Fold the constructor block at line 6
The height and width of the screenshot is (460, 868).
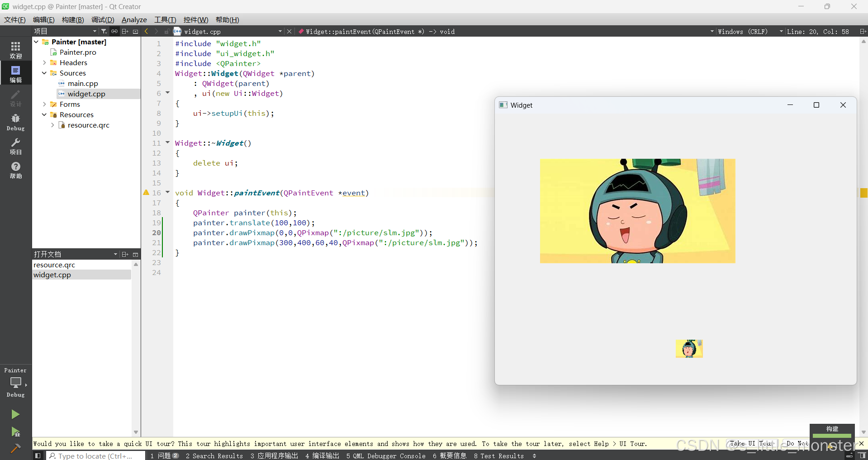167,93
